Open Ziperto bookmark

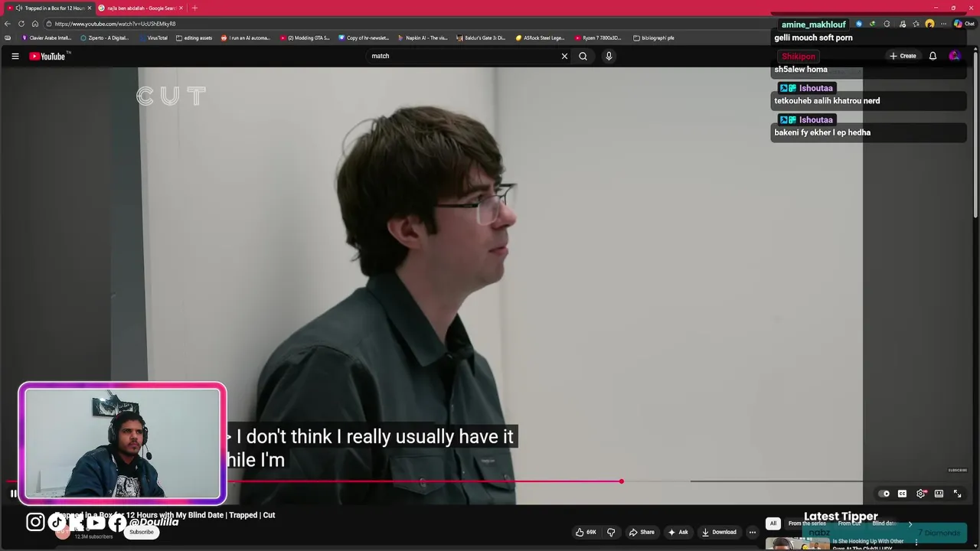pyautogui.click(x=105, y=37)
